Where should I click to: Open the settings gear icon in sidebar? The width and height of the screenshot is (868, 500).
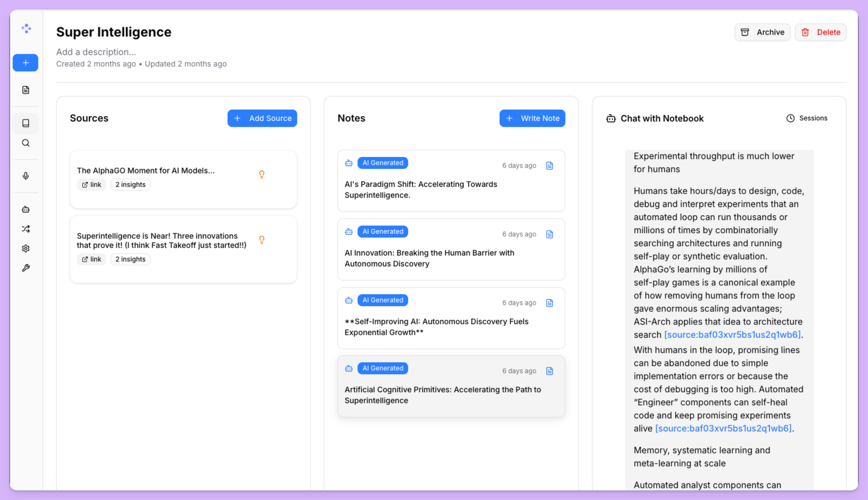(x=26, y=248)
